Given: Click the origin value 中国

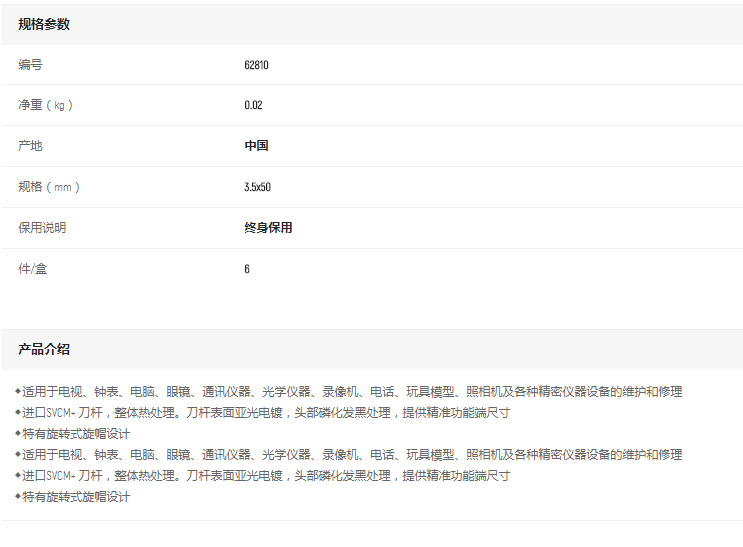Looking at the screenshot, I should pyautogui.click(x=256, y=146).
